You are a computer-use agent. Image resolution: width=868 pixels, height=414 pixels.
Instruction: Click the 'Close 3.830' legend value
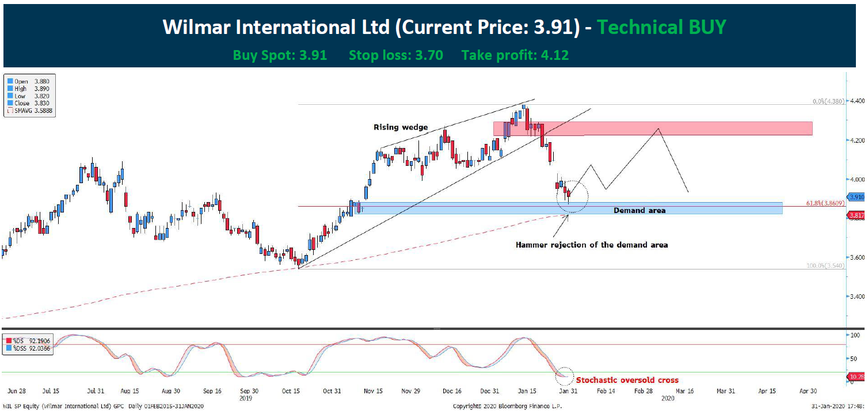pos(32,104)
